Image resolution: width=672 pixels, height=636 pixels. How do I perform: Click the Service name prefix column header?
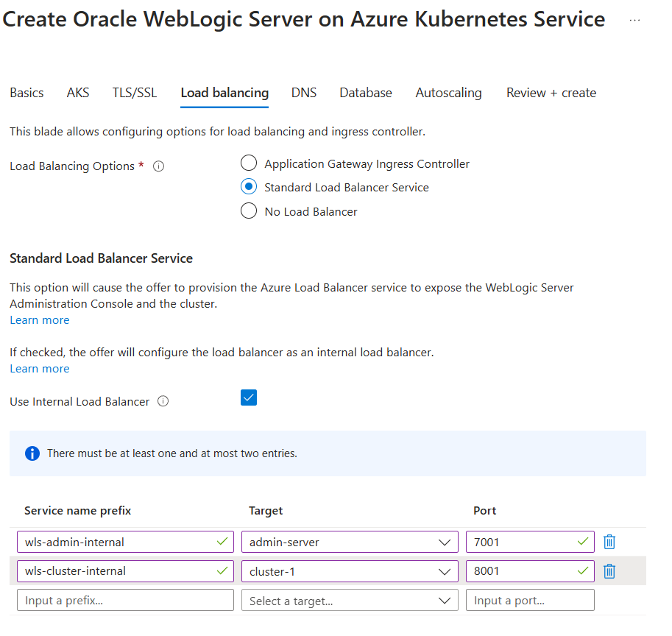tap(77, 510)
